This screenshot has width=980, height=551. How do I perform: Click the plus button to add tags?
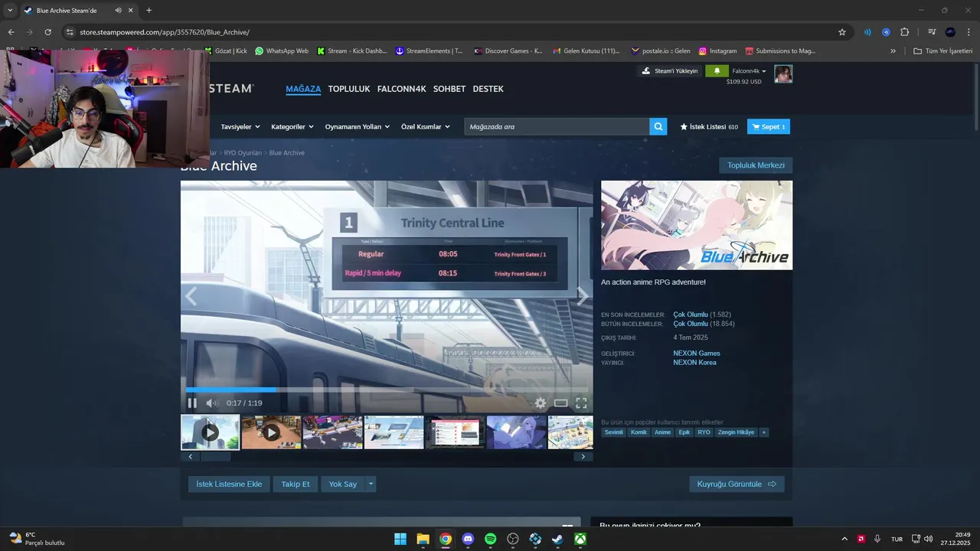tap(764, 432)
